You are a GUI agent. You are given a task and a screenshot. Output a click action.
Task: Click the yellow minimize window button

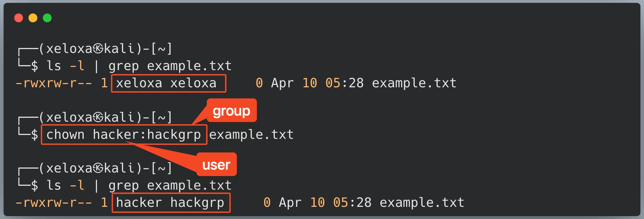point(33,18)
